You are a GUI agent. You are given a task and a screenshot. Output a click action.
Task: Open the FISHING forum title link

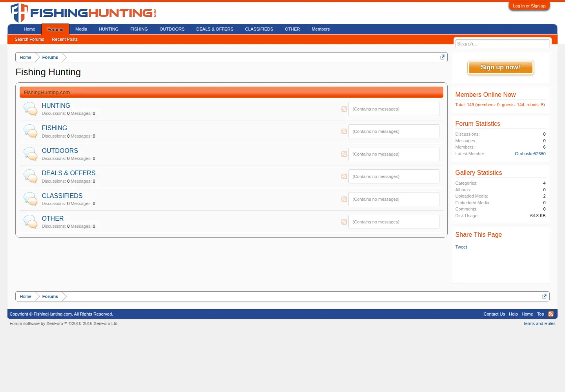coord(55,128)
